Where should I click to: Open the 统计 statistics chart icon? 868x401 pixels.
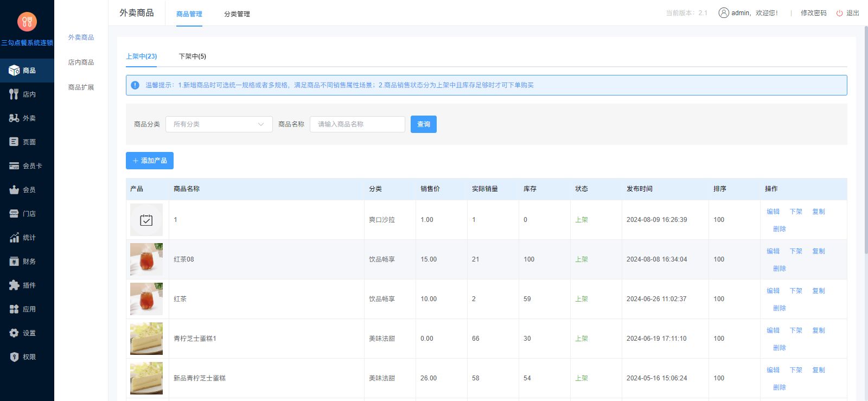(14, 238)
